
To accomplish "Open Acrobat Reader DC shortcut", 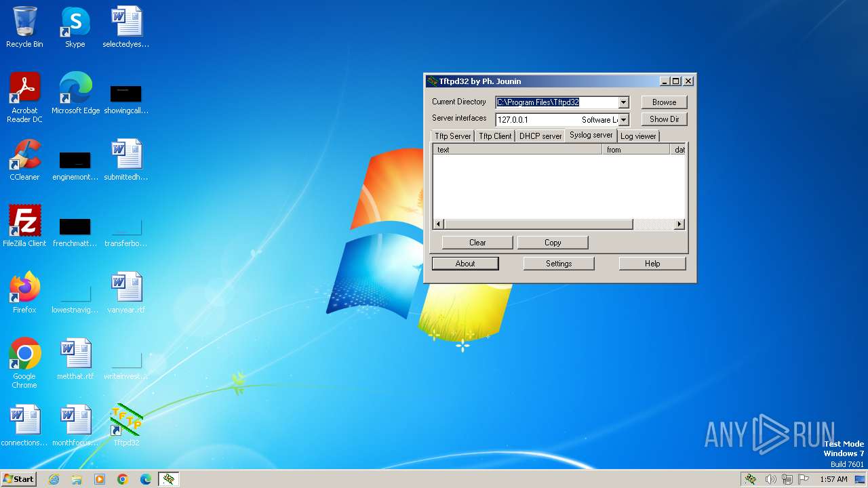I will pyautogui.click(x=24, y=98).
